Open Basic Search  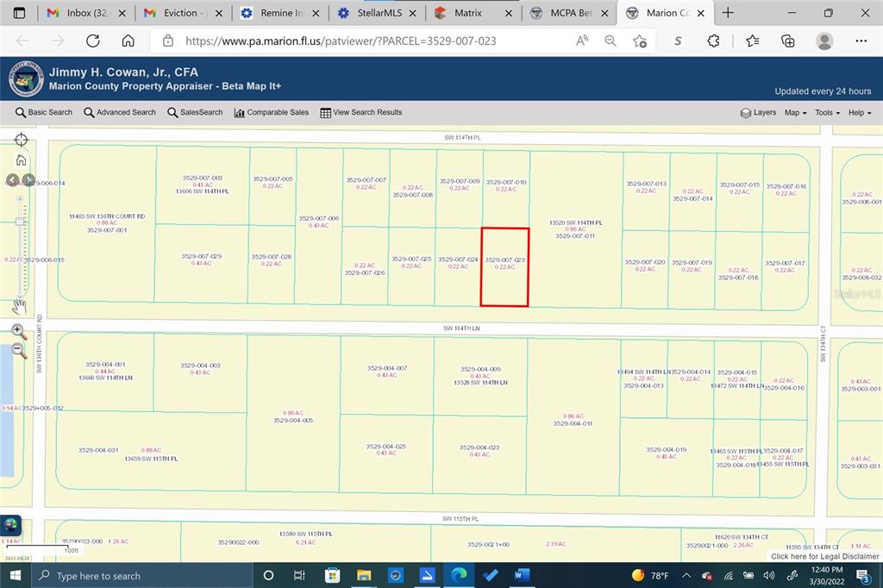(x=44, y=113)
